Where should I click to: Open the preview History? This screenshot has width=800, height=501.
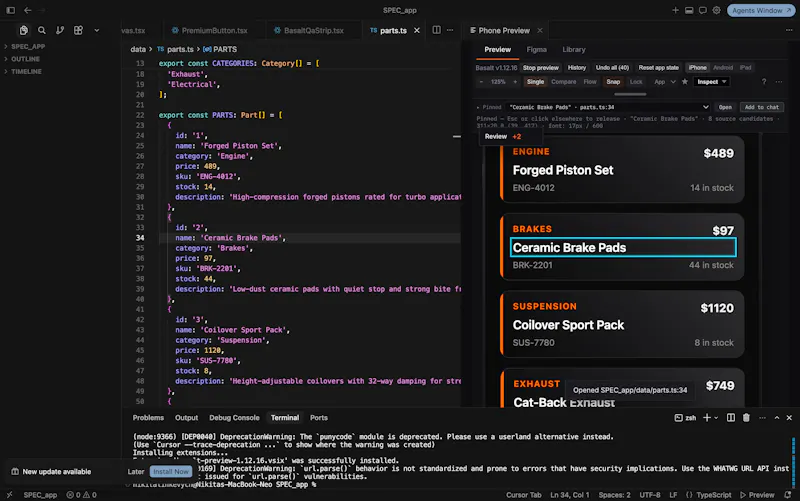577,67
